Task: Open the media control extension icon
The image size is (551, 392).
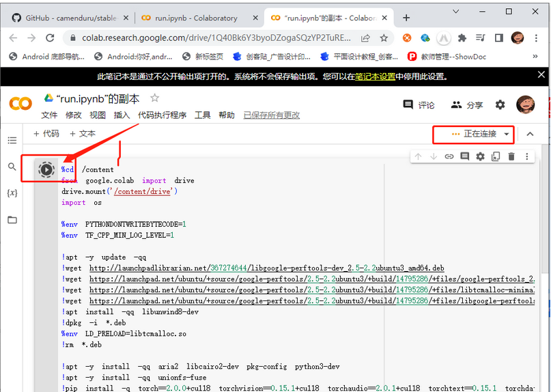Action: click(481, 38)
